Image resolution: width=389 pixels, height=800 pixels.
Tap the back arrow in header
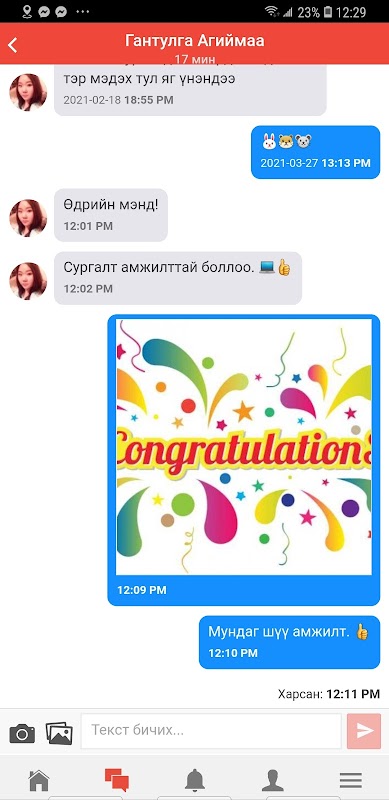point(13,45)
